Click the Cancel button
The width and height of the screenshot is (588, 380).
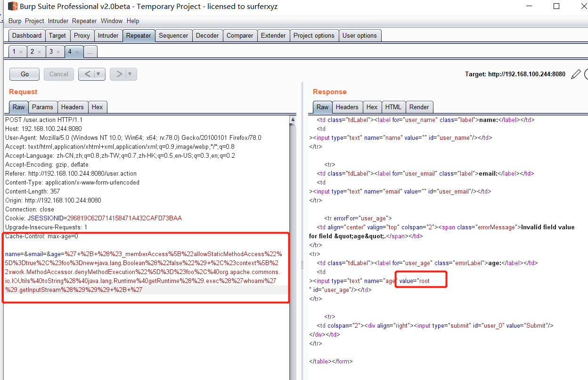click(59, 74)
